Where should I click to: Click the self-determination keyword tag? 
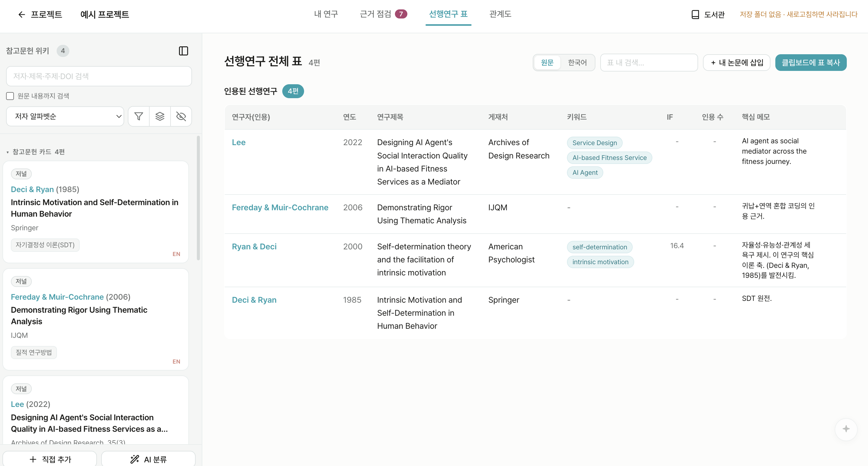coord(599,247)
